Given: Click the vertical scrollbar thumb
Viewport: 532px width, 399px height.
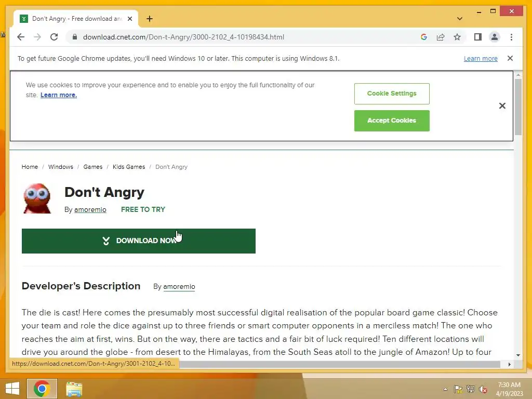Looking at the screenshot, I should 518,107.
